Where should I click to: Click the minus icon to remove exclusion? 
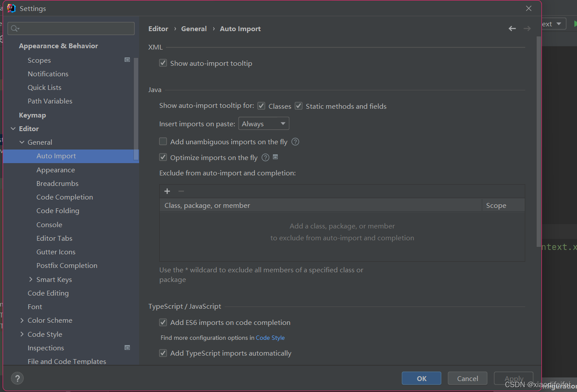click(x=181, y=191)
